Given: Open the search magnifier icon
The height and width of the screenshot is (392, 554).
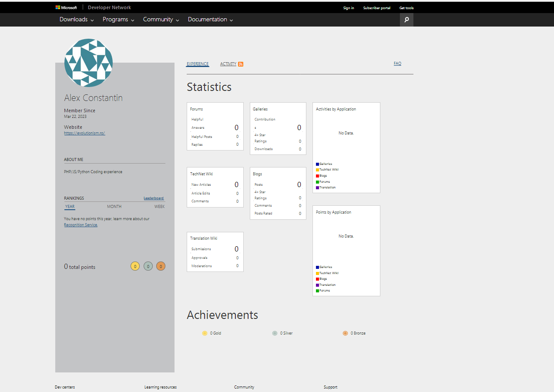Looking at the screenshot, I should click(x=406, y=20).
